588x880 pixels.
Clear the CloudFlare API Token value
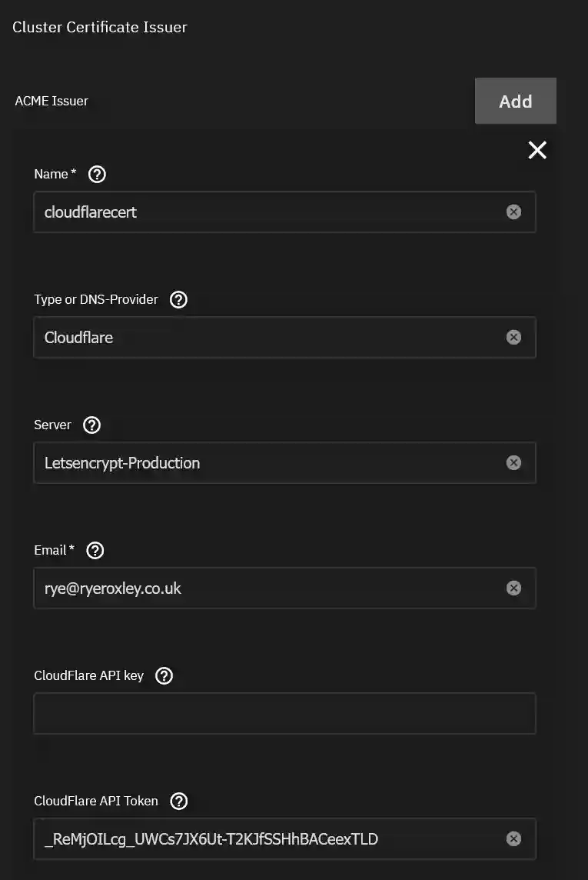coord(513,838)
